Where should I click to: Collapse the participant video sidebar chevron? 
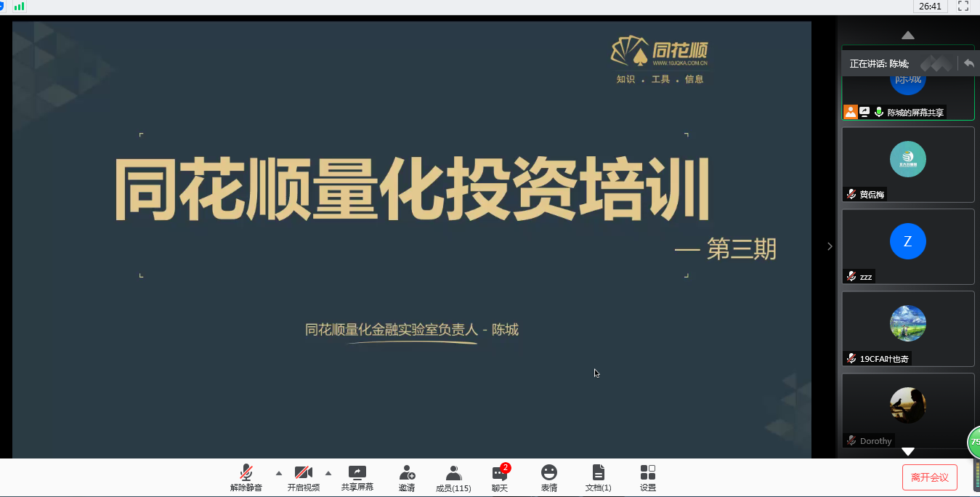(x=830, y=246)
